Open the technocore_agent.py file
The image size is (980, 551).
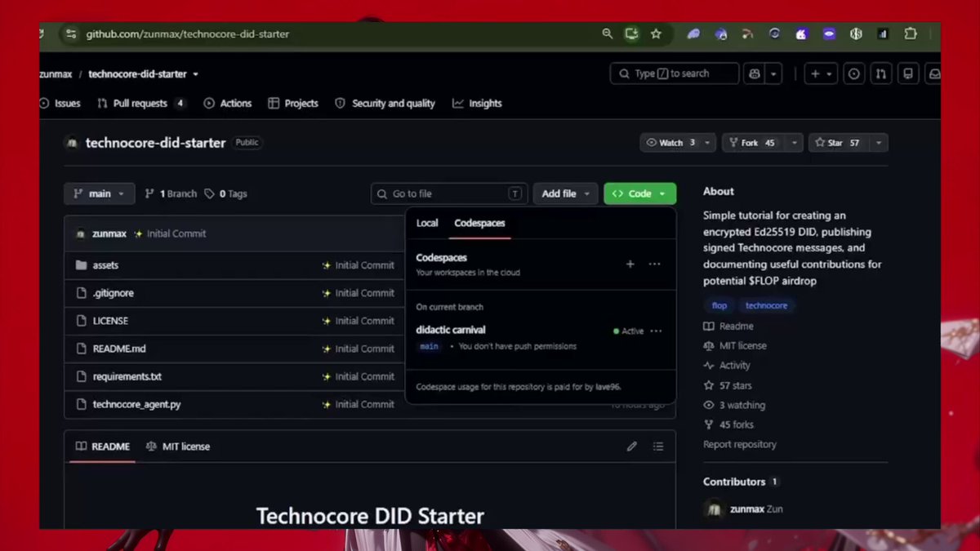[137, 404]
